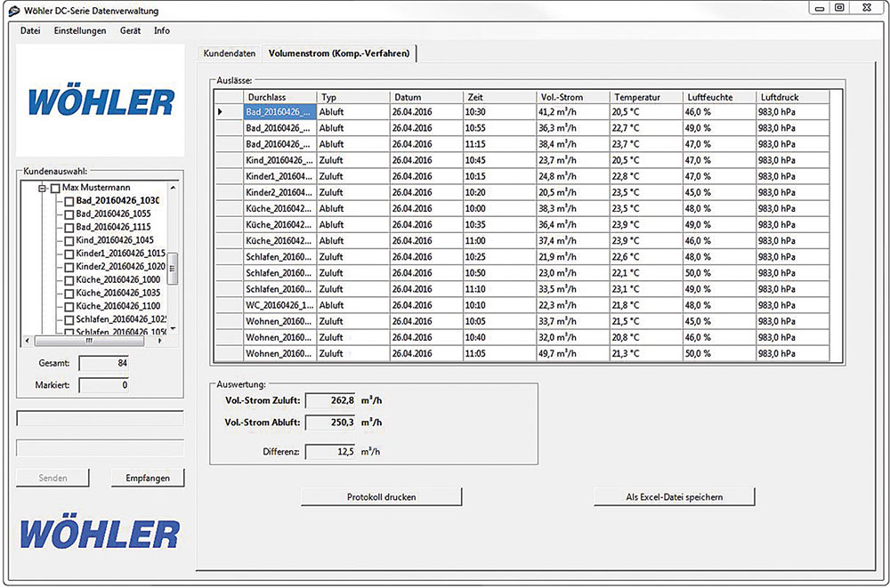890x588 pixels.
Task: Click the time cell 10:00
Action: (x=499, y=208)
